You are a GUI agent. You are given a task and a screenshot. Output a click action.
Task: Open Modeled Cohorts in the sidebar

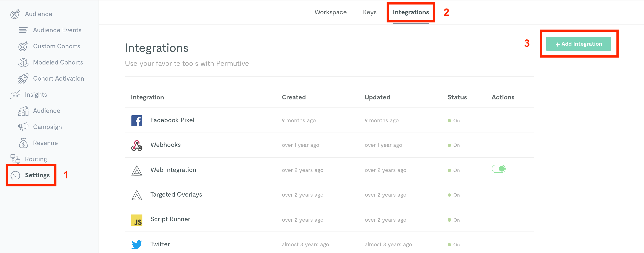pos(58,62)
